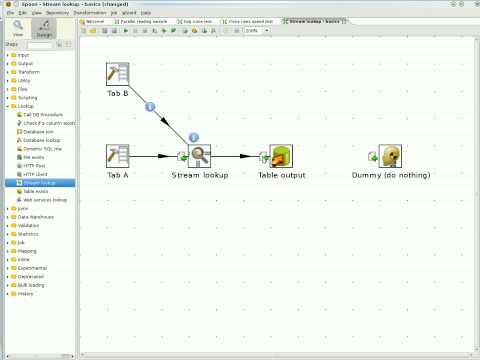Click the preview toolbar icon
Viewport: 480px width, 360px height.
(155, 31)
